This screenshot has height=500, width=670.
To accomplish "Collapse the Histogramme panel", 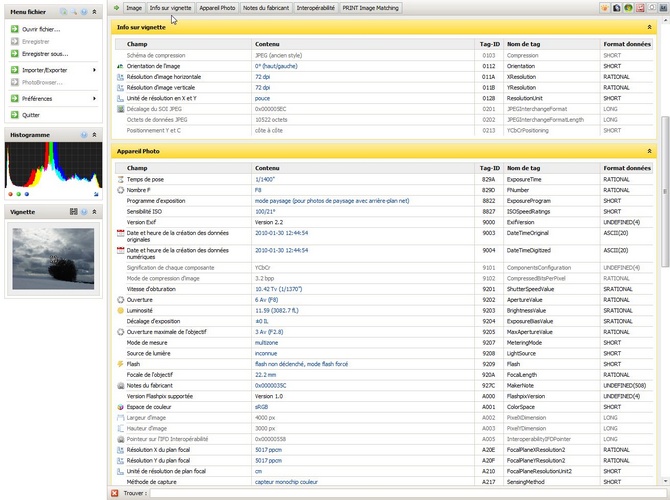I will point(95,134).
